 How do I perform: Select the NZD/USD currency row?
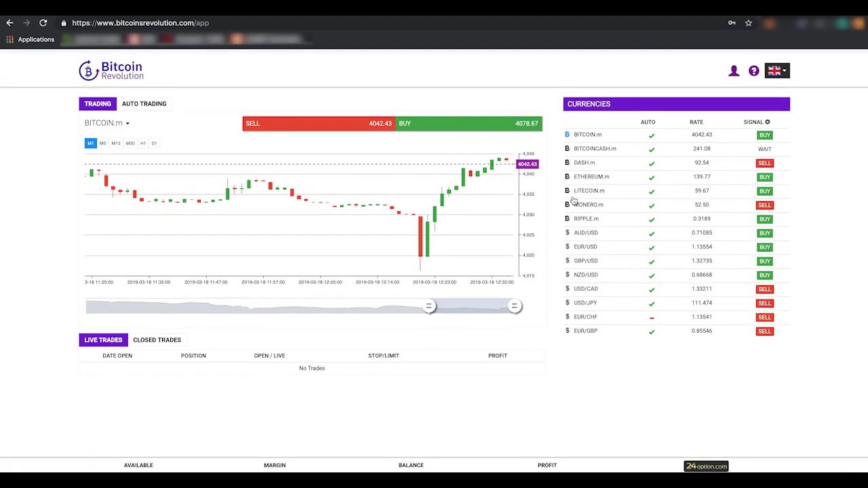pyautogui.click(x=676, y=274)
